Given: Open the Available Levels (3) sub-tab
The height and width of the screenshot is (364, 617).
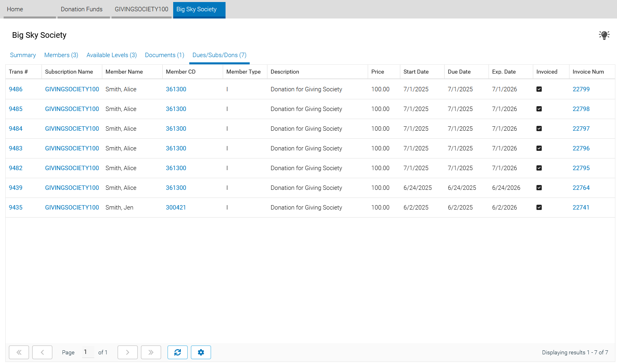Looking at the screenshot, I should [112, 55].
